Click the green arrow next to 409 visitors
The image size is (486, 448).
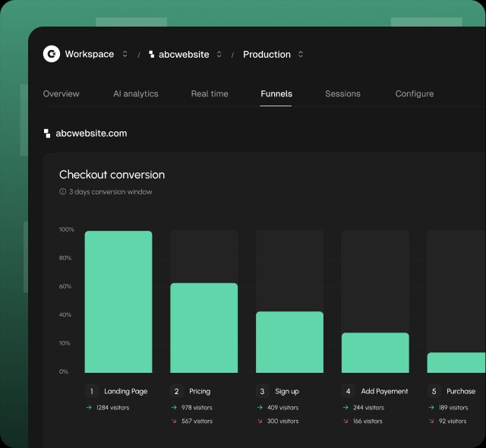pos(260,408)
